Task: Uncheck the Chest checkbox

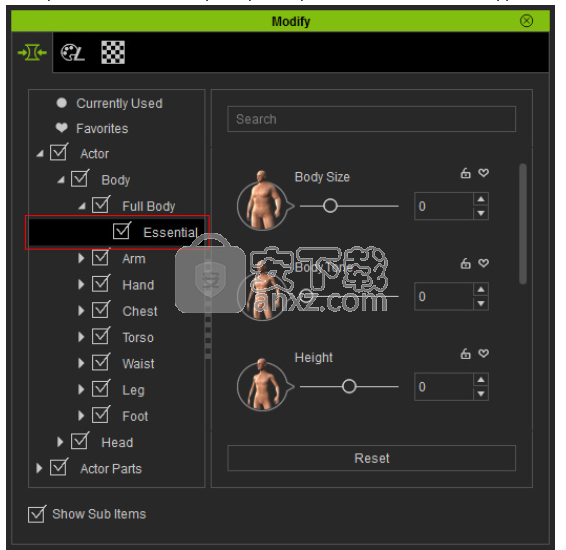Action: click(101, 309)
